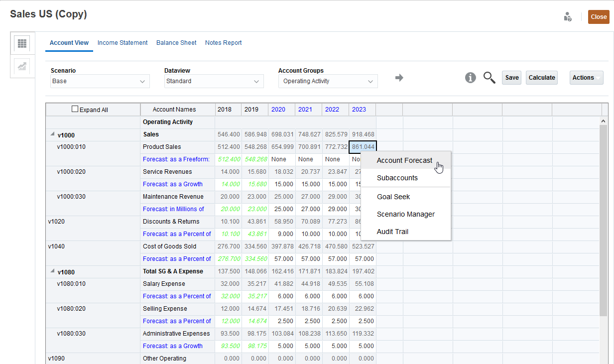Click the information icon near Save
The height and width of the screenshot is (364, 614).
(470, 78)
